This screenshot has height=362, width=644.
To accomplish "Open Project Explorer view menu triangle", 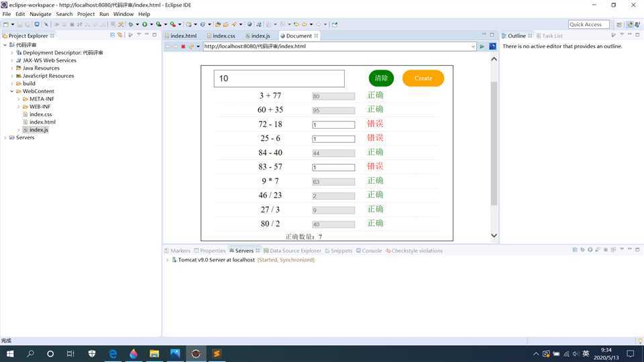I will (x=139, y=36).
